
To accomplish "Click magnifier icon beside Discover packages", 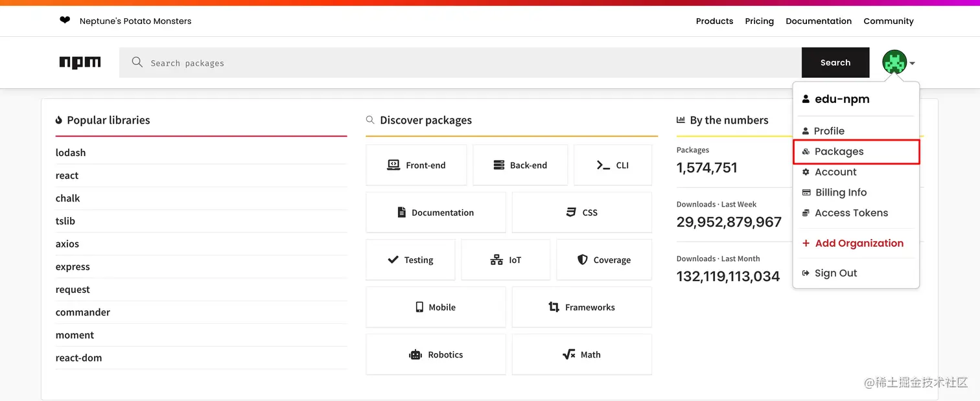I will pyautogui.click(x=370, y=120).
